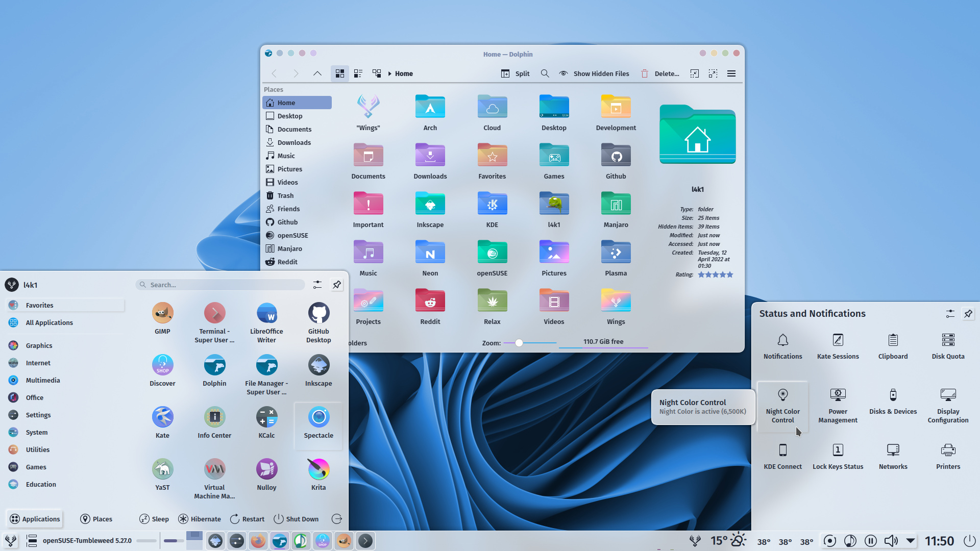Open the weather widget showing 15°

click(x=728, y=541)
